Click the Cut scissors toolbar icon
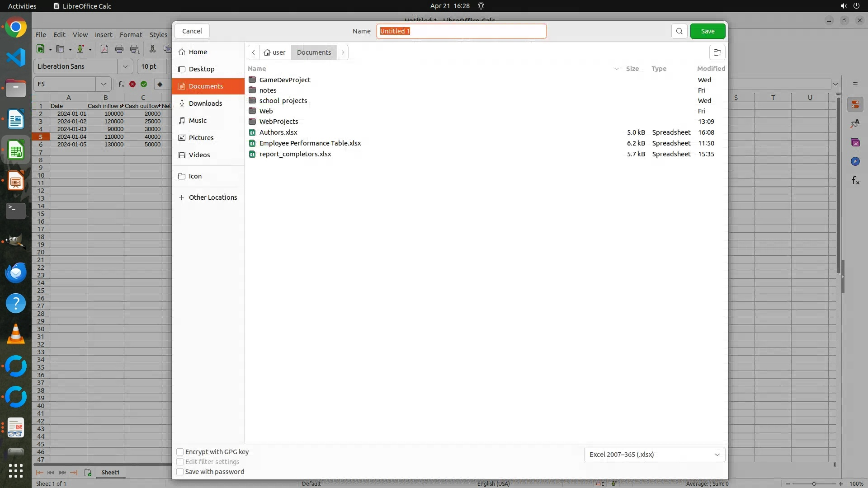The height and width of the screenshot is (488, 868). click(152, 49)
